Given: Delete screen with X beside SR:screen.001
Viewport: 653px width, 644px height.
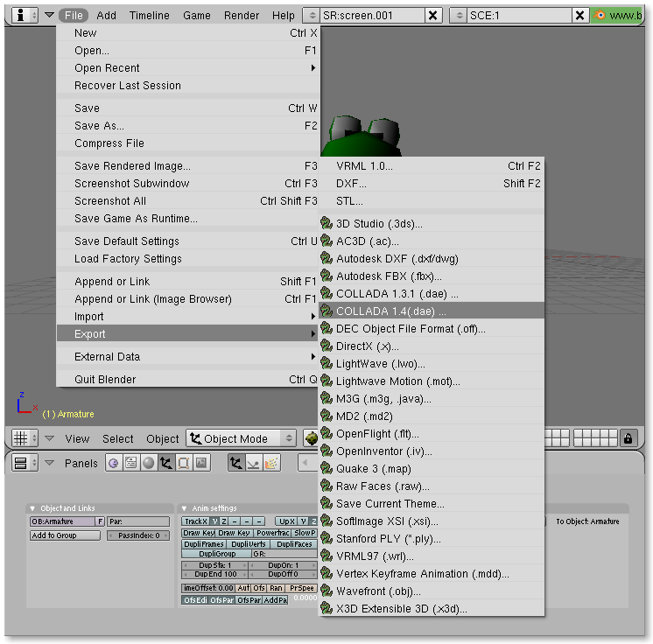Looking at the screenshot, I should pyautogui.click(x=433, y=16).
